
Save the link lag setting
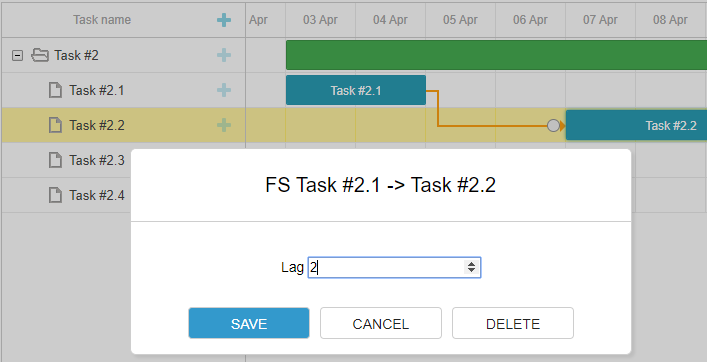coord(249,323)
